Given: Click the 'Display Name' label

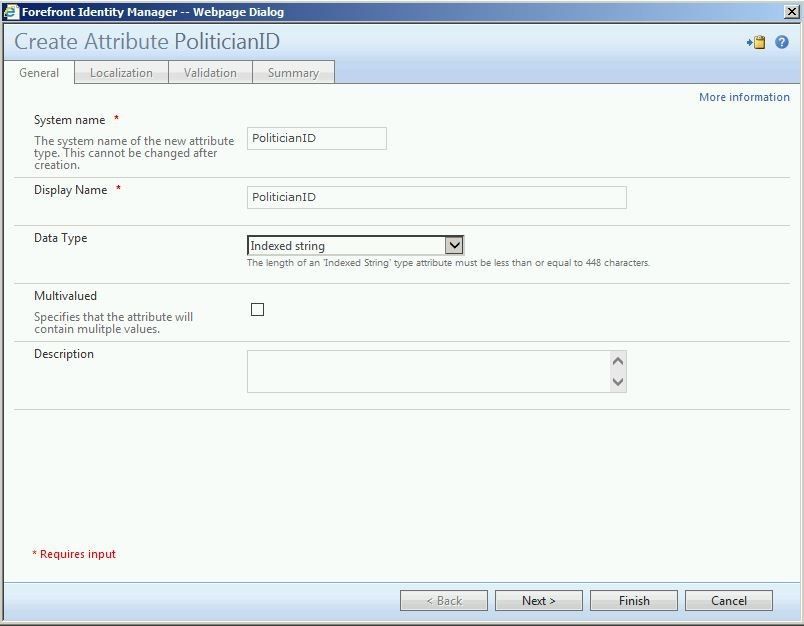Looking at the screenshot, I should 70,190.
